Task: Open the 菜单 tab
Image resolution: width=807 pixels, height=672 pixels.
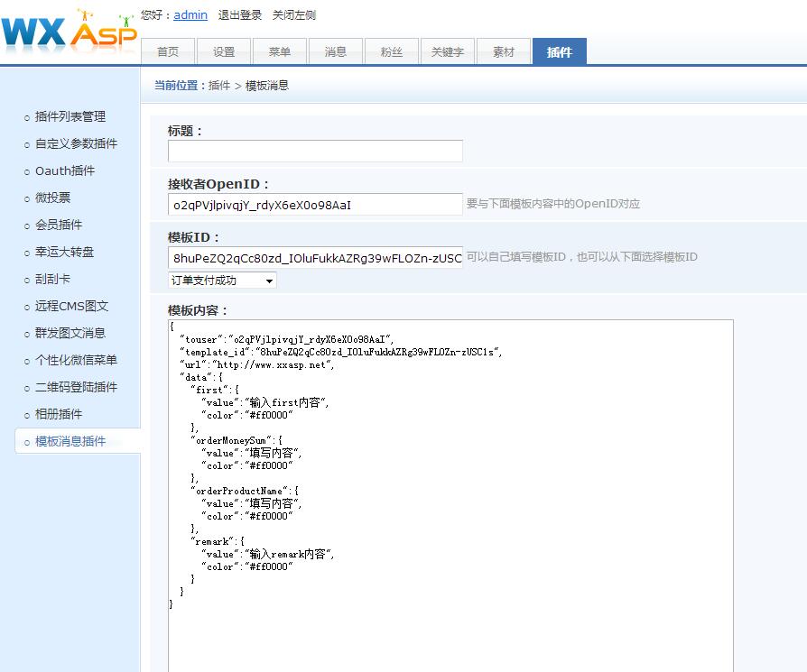Action: tap(280, 51)
